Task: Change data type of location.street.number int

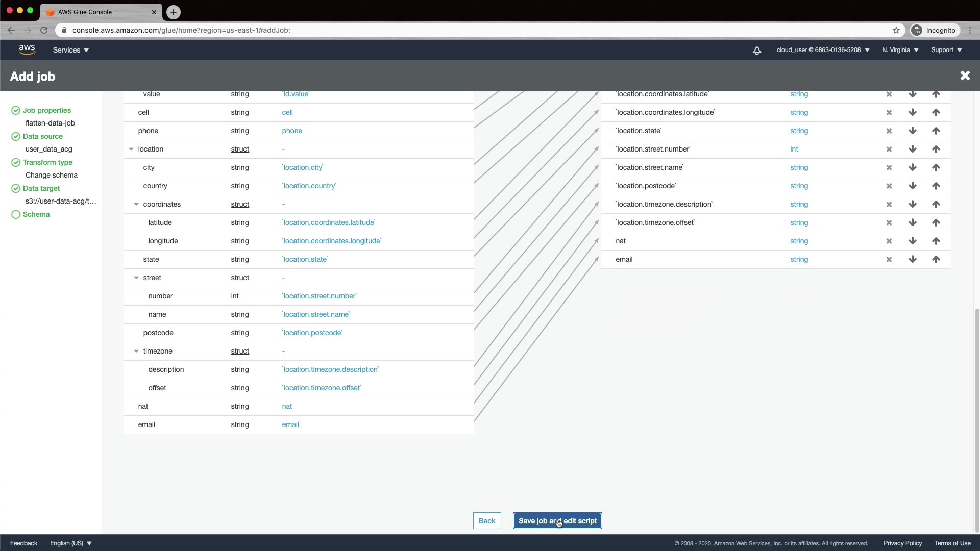Action: [794, 149]
